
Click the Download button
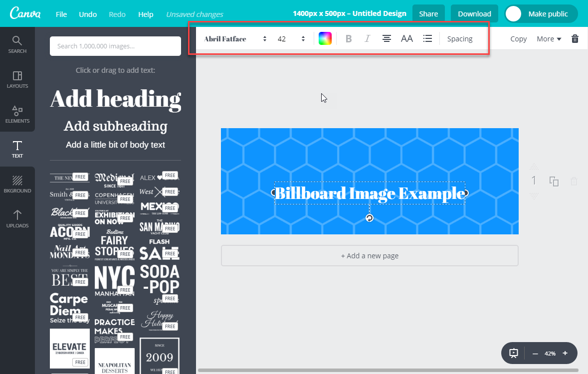point(474,14)
